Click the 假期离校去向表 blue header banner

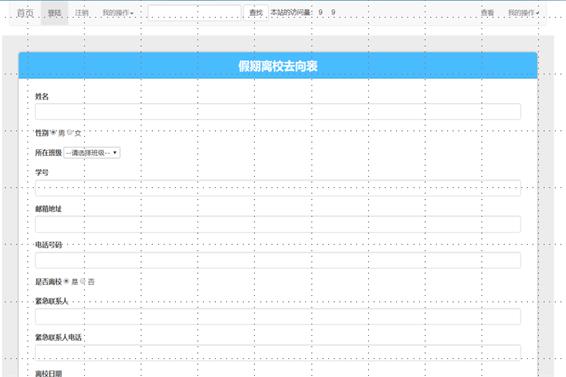pos(278,66)
